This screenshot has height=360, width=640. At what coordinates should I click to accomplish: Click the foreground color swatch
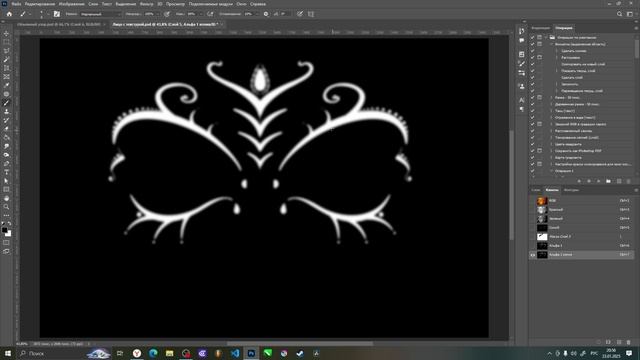click(4, 230)
